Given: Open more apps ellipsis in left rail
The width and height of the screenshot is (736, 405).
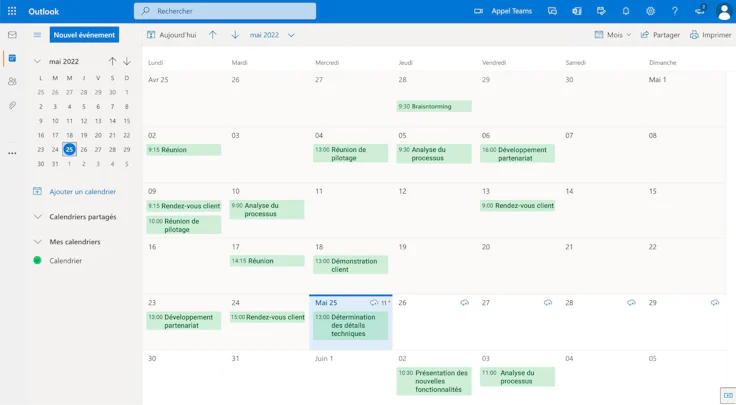Looking at the screenshot, I should click(12, 153).
